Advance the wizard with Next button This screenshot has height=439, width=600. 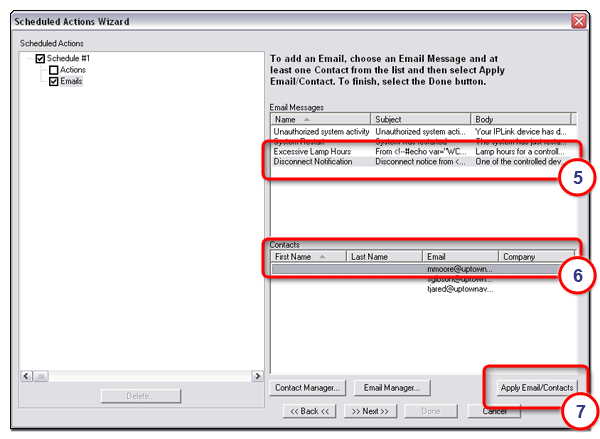tap(372, 411)
